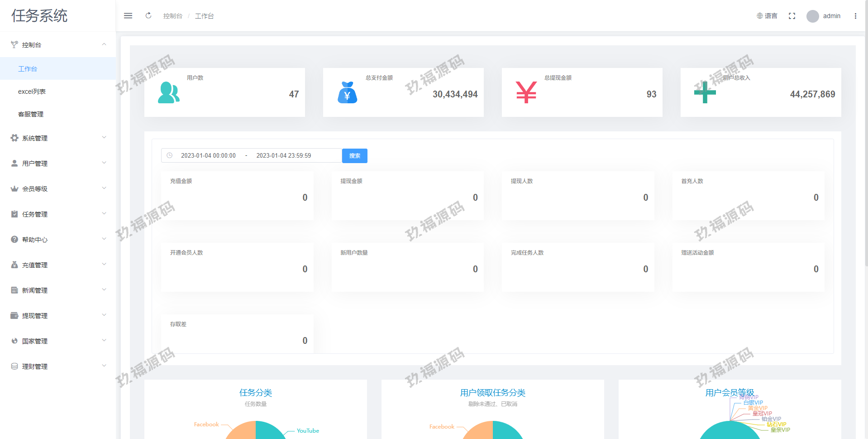This screenshot has height=439, width=868.
Task: Expand the 用户管理 sidebar menu
Action: click(58, 163)
